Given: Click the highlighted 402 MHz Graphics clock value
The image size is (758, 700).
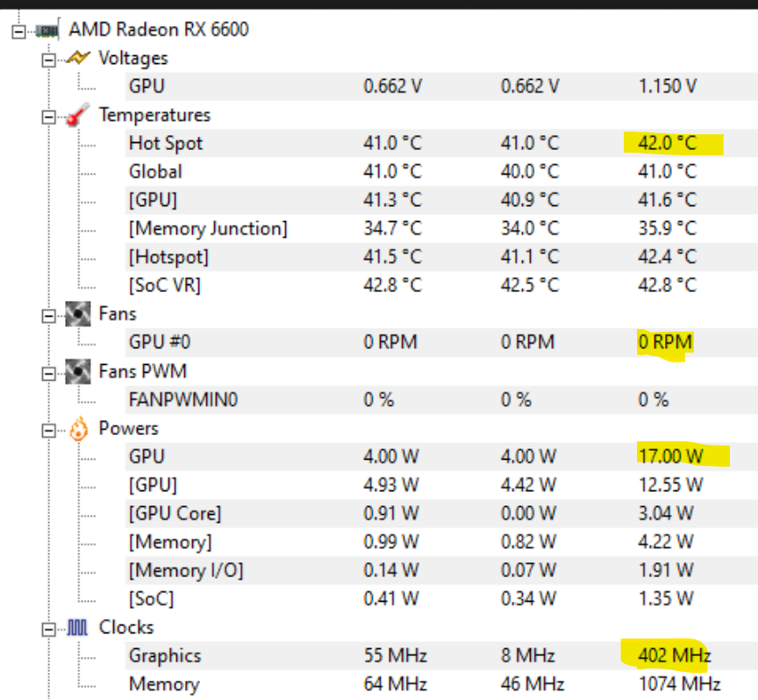Looking at the screenshot, I should coord(675,655).
